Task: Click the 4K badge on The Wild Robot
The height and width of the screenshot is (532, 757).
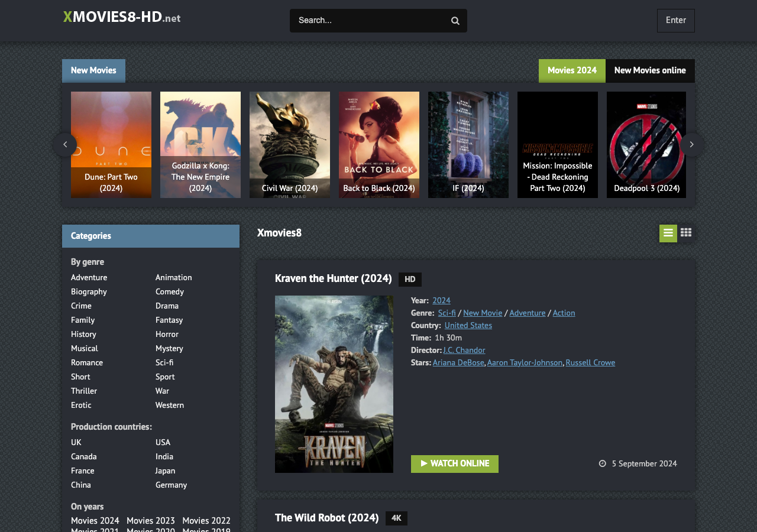Action: click(396, 518)
